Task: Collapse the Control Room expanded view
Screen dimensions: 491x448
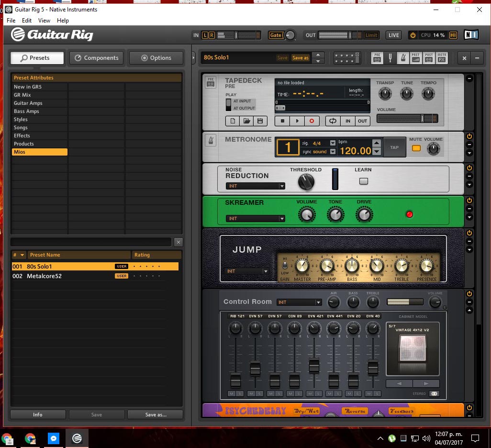Action: tap(469, 311)
